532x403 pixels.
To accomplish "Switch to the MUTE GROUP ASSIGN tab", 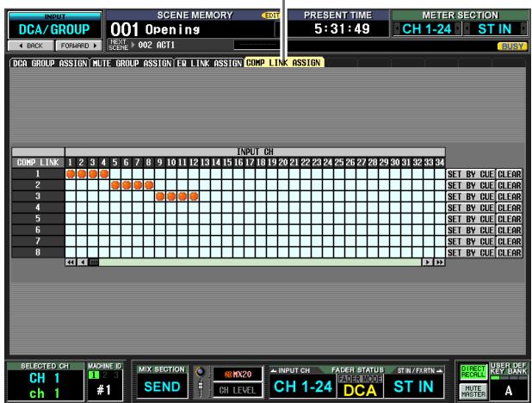I will (x=132, y=63).
